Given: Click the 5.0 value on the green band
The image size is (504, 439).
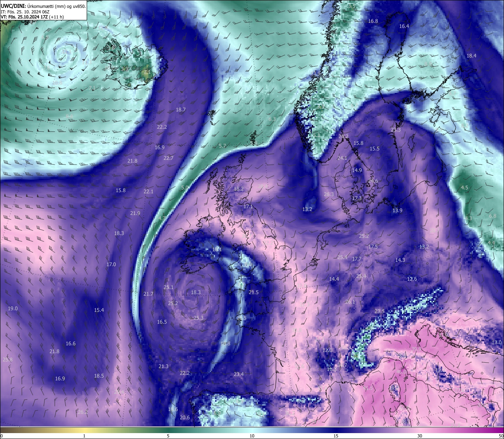Looking at the screenshot, I should pos(185,188).
